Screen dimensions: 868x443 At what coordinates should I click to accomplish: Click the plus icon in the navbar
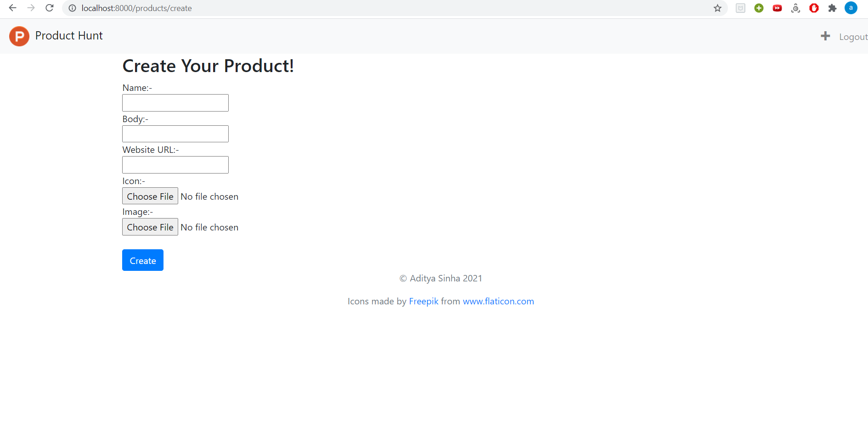coord(825,36)
